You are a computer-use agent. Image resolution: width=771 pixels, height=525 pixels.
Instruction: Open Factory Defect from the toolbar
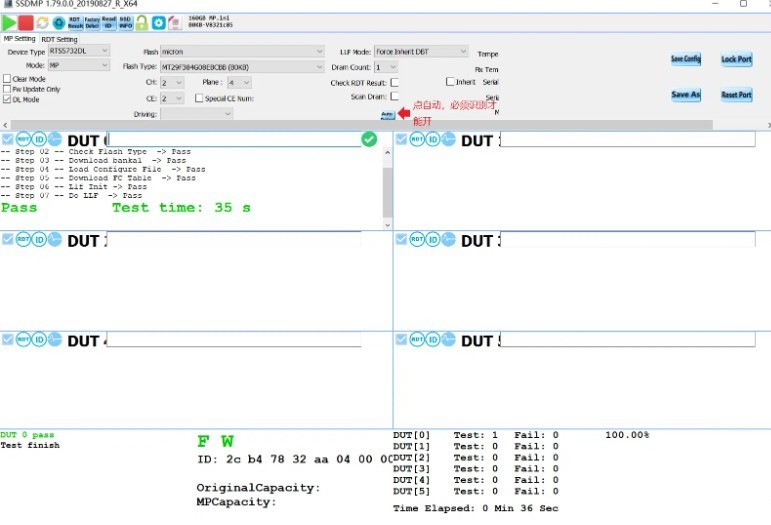point(92,23)
